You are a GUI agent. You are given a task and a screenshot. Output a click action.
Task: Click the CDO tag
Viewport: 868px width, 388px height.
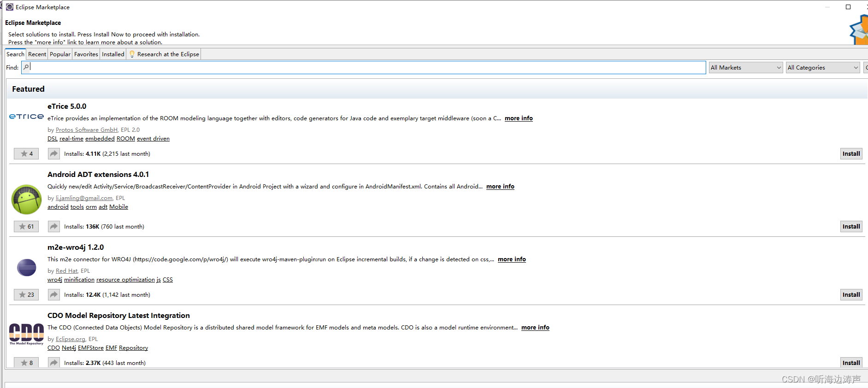click(x=53, y=348)
